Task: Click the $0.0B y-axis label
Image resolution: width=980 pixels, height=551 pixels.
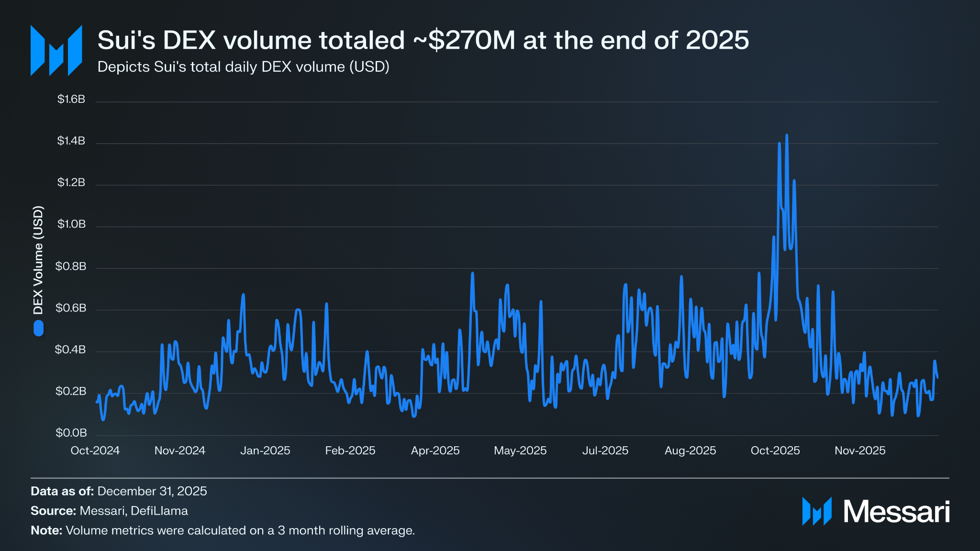Action: pyautogui.click(x=71, y=433)
